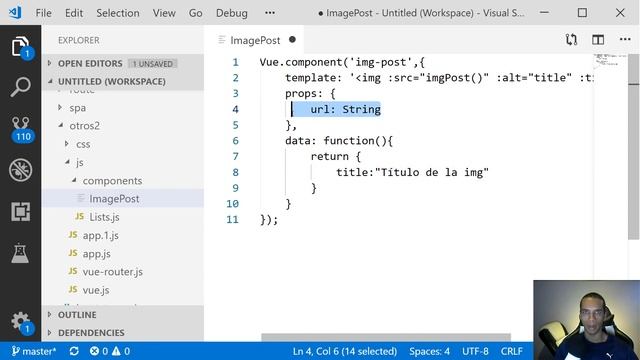Click the sync changes icon in status bar
640x360 pixels.
point(74,351)
